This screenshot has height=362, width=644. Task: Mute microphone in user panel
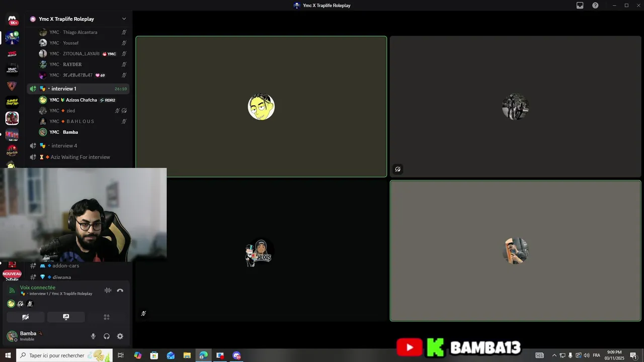(93, 336)
